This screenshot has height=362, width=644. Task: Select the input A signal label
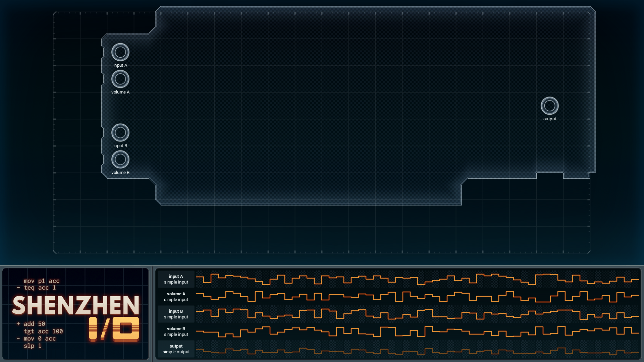[176, 279]
